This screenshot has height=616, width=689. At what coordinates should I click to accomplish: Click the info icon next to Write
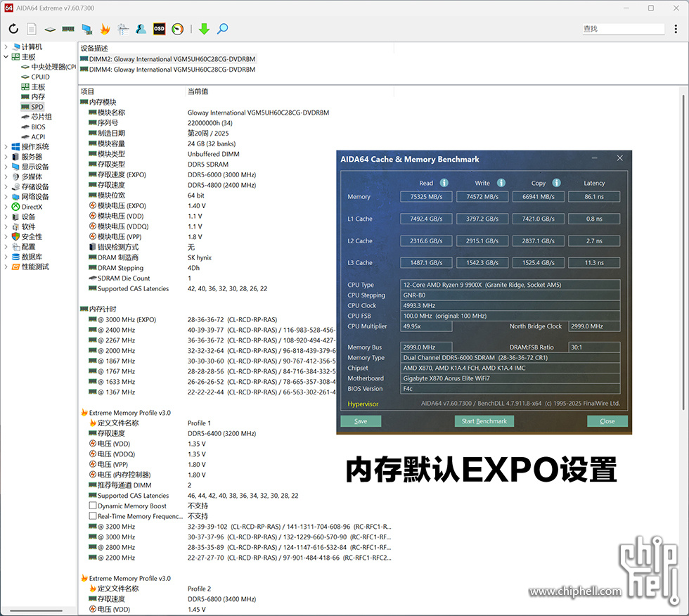[x=501, y=183]
